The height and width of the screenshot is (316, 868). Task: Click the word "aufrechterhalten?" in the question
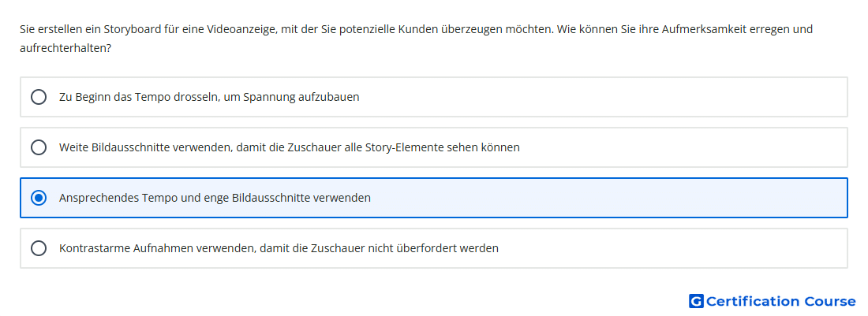pyautogui.click(x=65, y=49)
